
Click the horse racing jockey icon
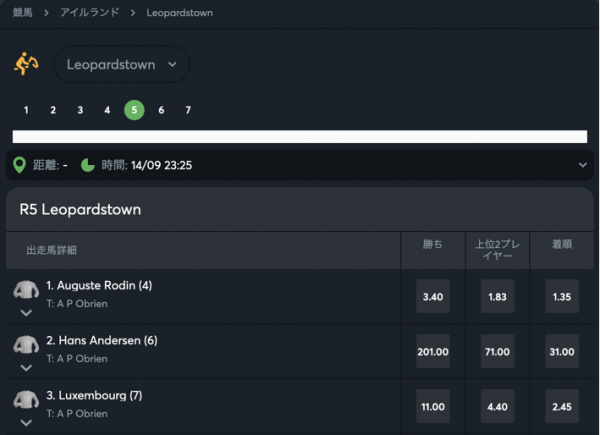click(x=26, y=64)
